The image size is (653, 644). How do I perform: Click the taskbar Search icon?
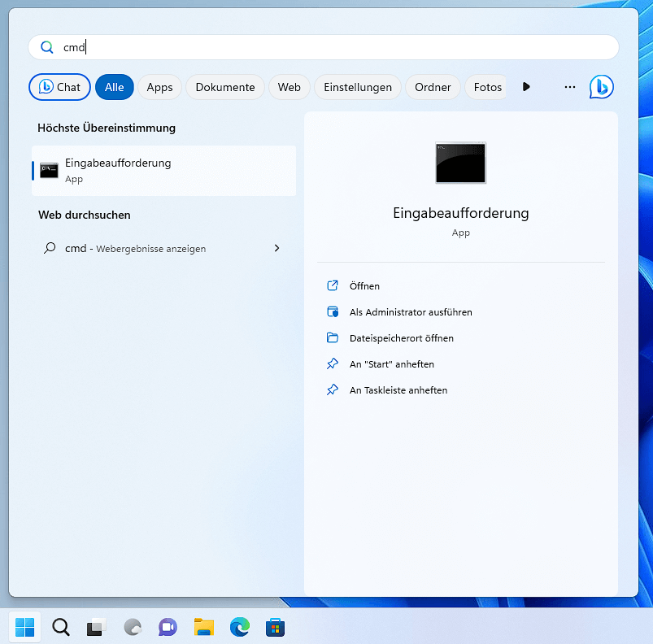[x=61, y=627]
